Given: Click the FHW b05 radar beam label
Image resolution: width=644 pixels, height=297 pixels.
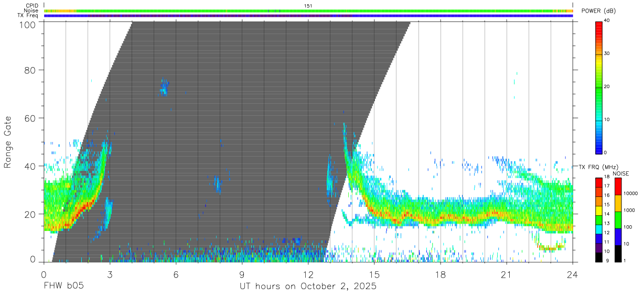Looking at the screenshot, I should click(x=63, y=287).
